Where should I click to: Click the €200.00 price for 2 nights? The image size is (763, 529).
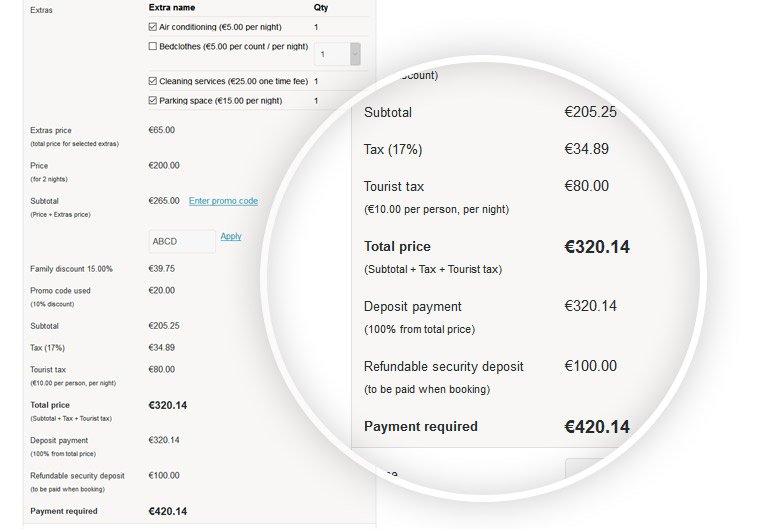(x=164, y=165)
